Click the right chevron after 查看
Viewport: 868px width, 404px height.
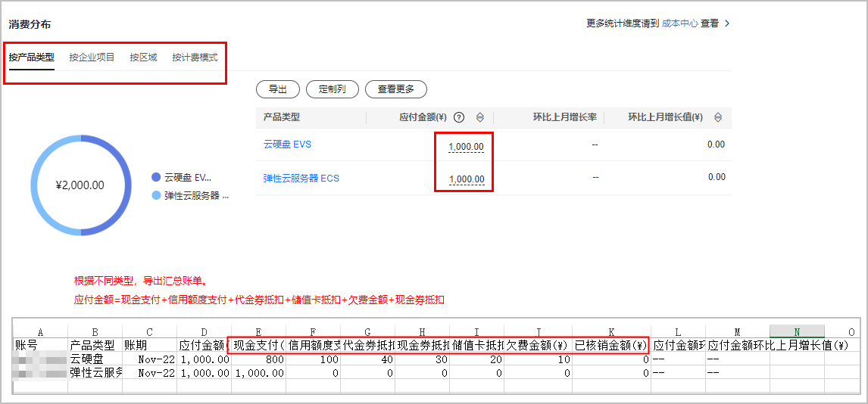[x=727, y=23]
